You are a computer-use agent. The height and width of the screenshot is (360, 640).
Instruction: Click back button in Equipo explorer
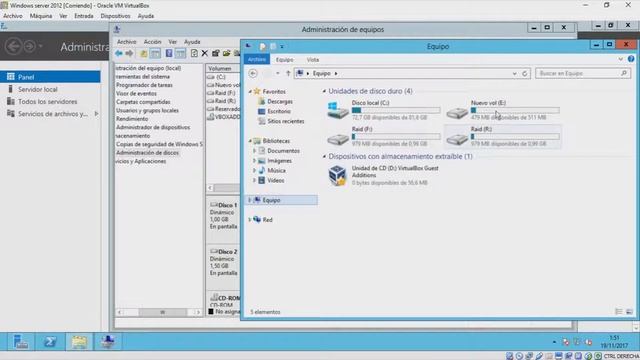click(253, 73)
